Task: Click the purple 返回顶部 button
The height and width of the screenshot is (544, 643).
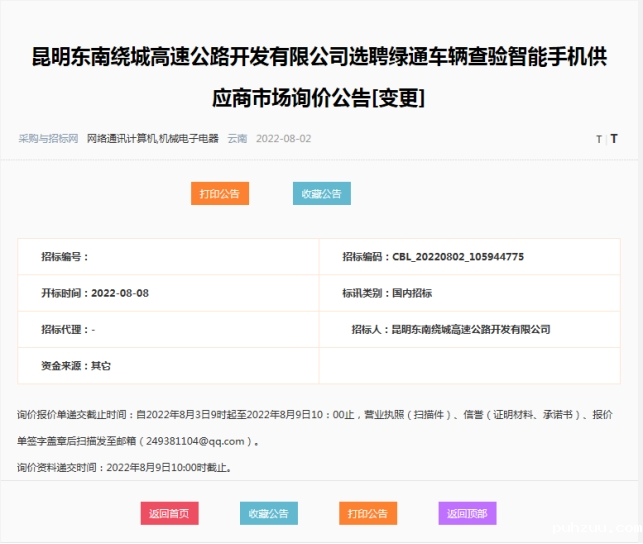Action: click(x=467, y=513)
